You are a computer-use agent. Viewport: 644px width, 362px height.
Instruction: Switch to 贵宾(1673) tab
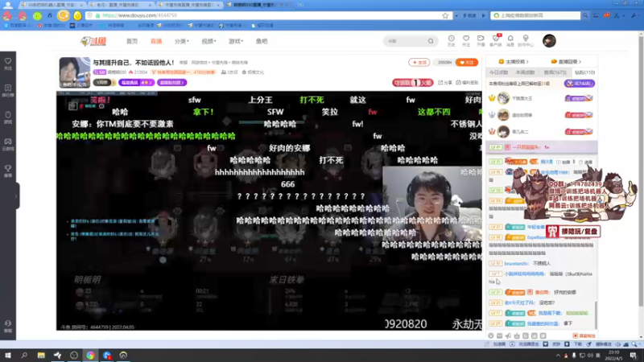click(555, 72)
